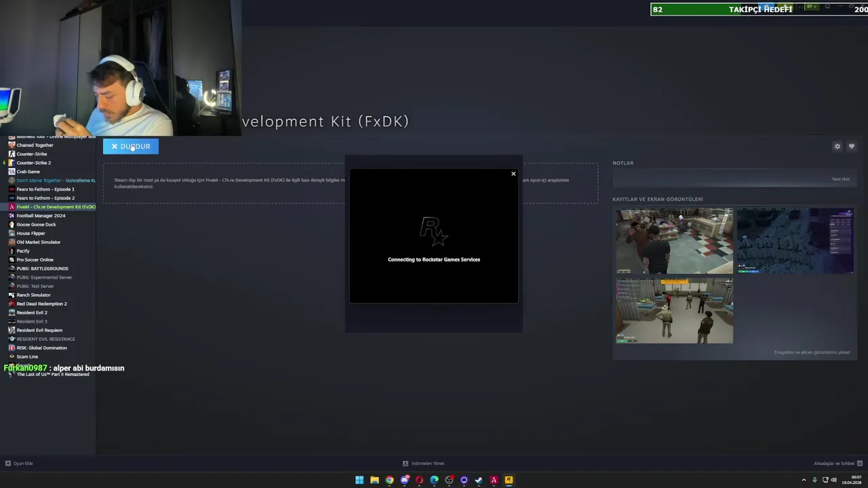Open Arkadaşlar ve Sohbet friends panel

[838, 464]
